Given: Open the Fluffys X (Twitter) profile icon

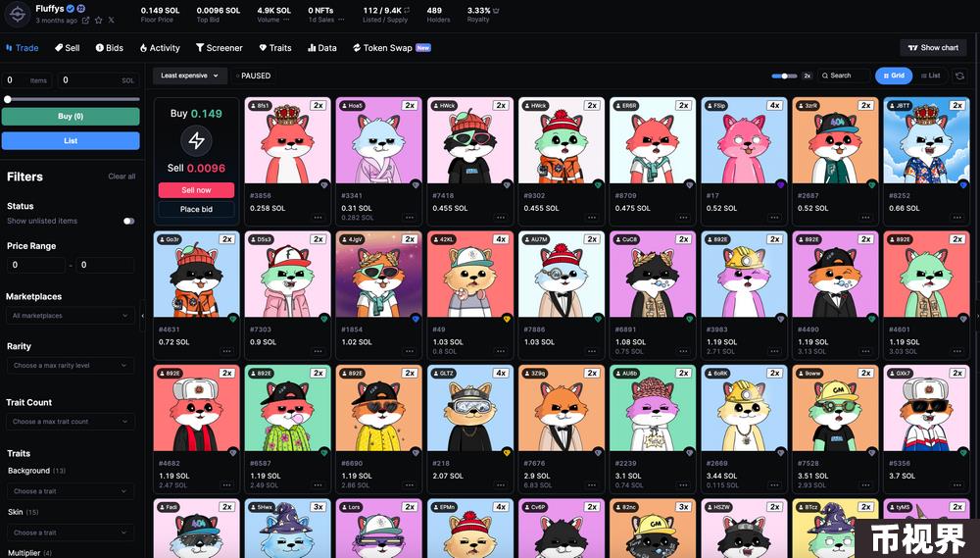Looking at the screenshot, I should (x=112, y=20).
